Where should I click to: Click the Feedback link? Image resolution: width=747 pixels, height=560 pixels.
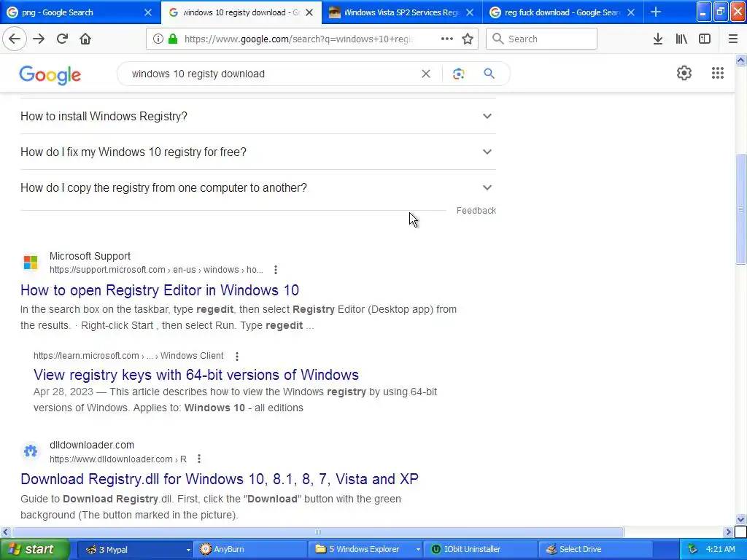[476, 211]
